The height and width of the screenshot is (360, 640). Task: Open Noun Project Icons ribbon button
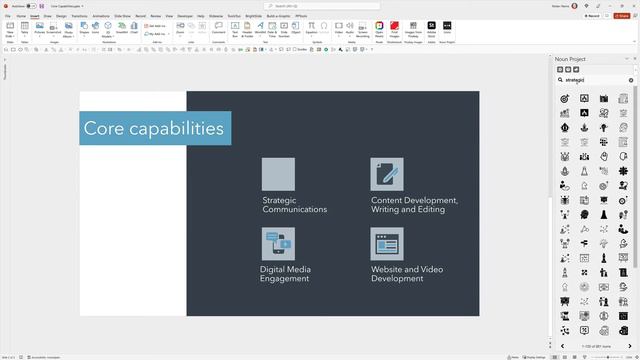pos(447,28)
